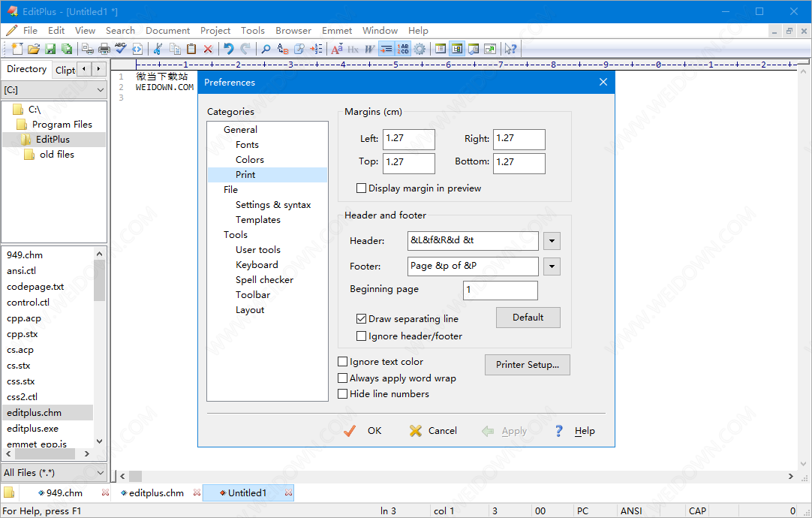
Task: Close the Untitled1 tab with its X
Action: coord(288,492)
